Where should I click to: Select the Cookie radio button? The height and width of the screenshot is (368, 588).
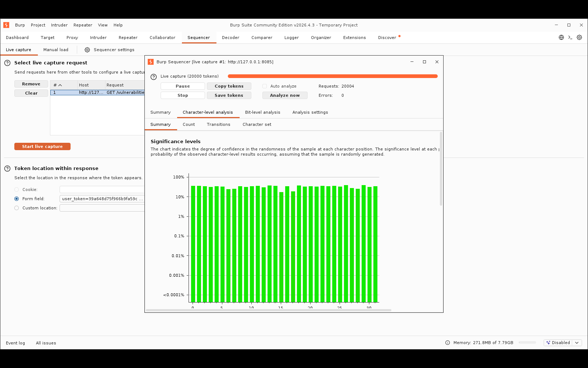(x=17, y=190)
